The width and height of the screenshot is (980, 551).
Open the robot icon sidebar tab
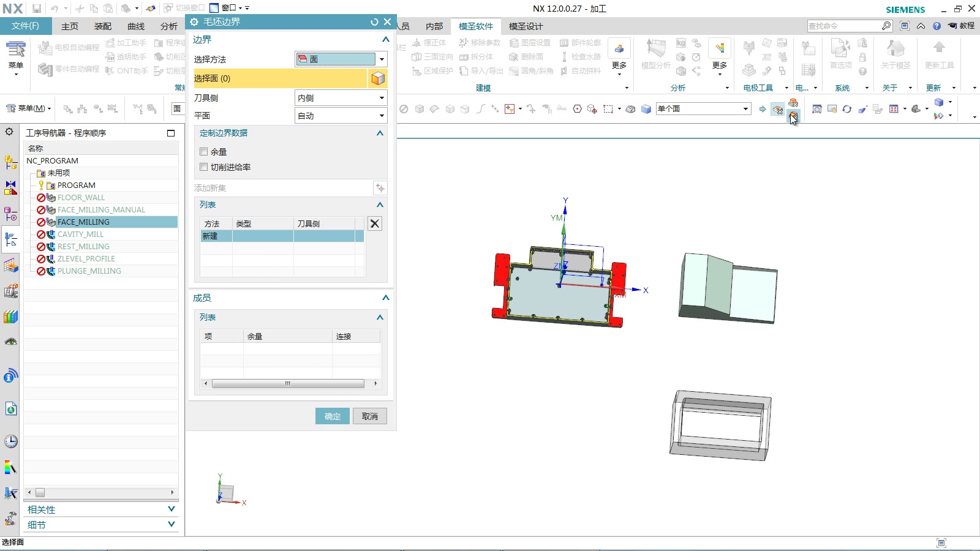(x=10, y=519)
